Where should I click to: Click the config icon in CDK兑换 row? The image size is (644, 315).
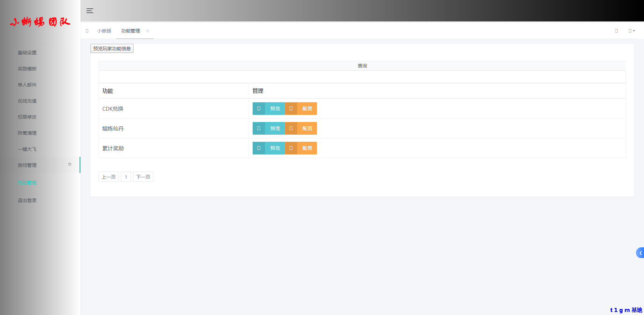(291, 109)
